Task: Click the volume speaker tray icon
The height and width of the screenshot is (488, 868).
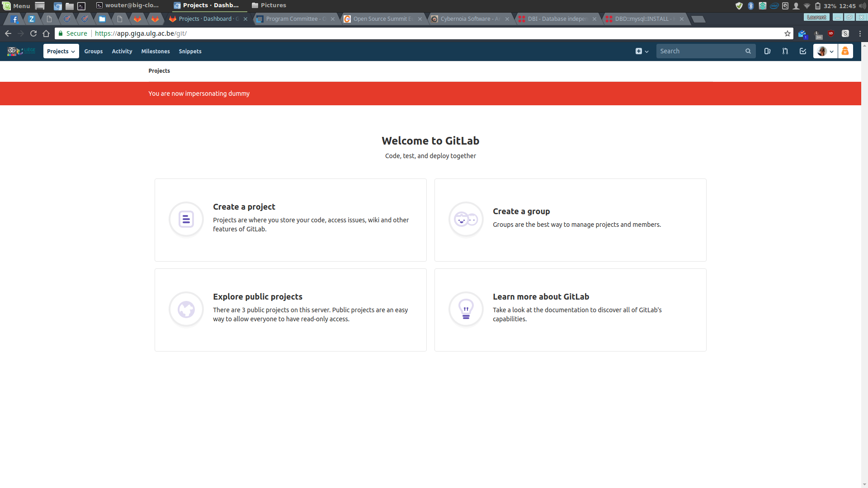Action: pos(862,6)
